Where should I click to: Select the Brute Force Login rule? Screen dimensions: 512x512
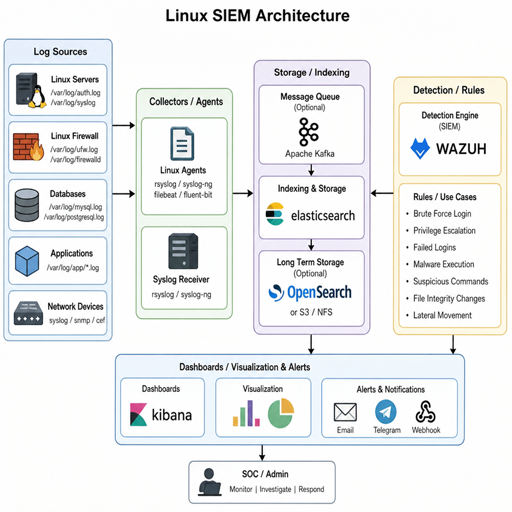[x=442, y=214]
